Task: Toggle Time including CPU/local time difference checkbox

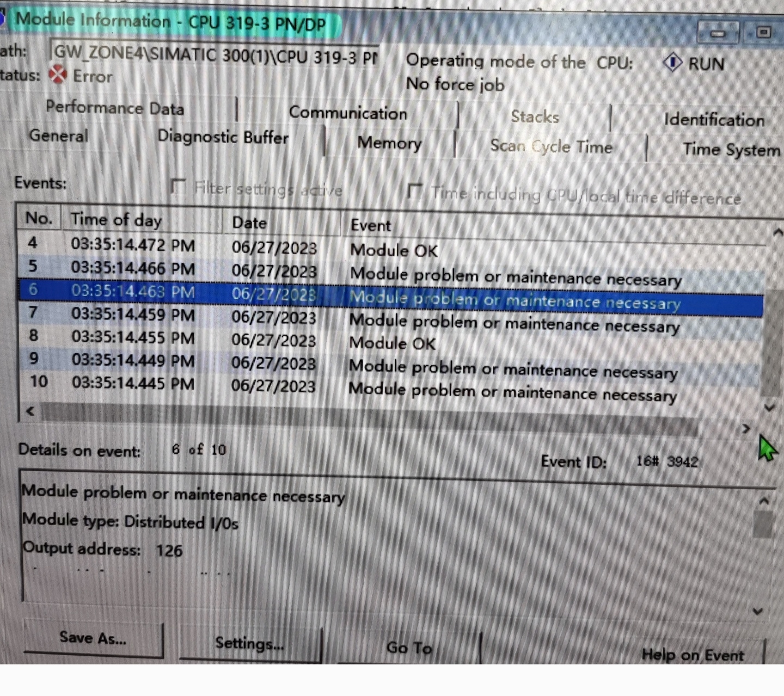Action: pos(415,191)
